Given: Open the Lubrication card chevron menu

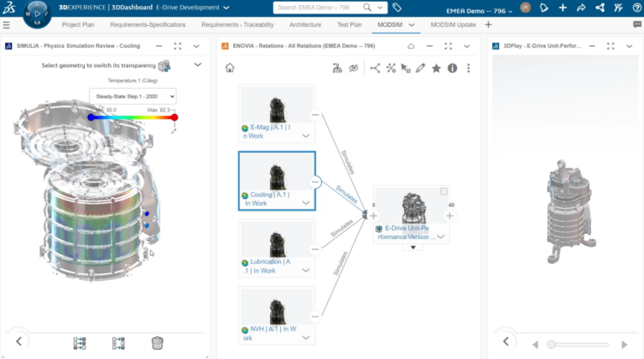Looking at the screenshot, I should click(x=305, y=270).
